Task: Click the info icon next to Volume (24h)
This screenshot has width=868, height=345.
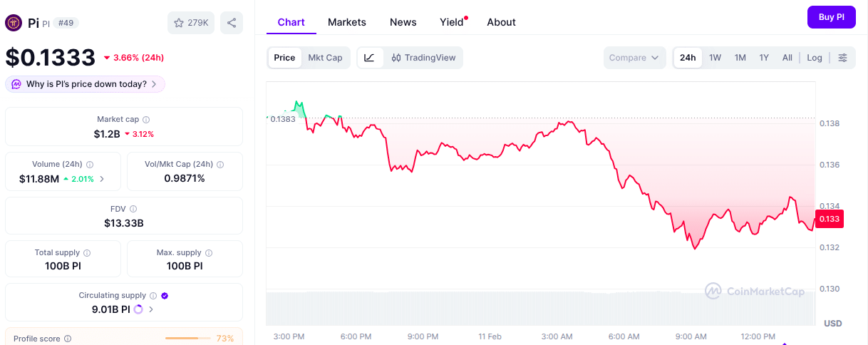Action: coord(89,165)
